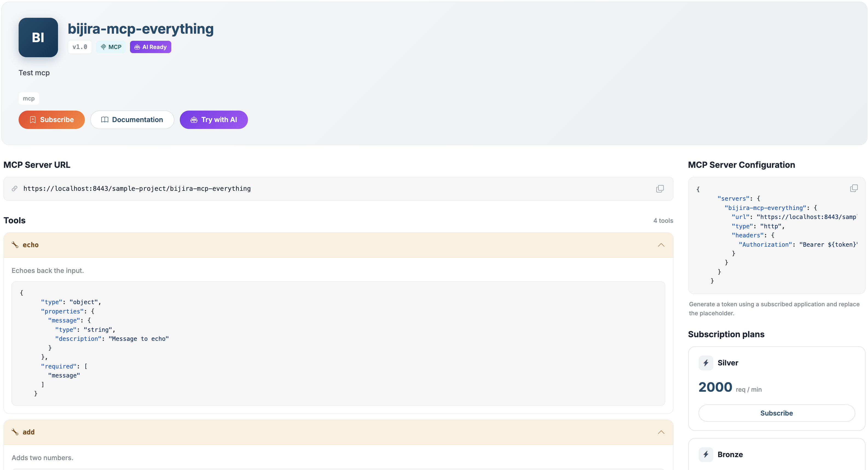This screenshot has width=868, height=470.
Task: Select the server URL text field
Action: [338, 189]
